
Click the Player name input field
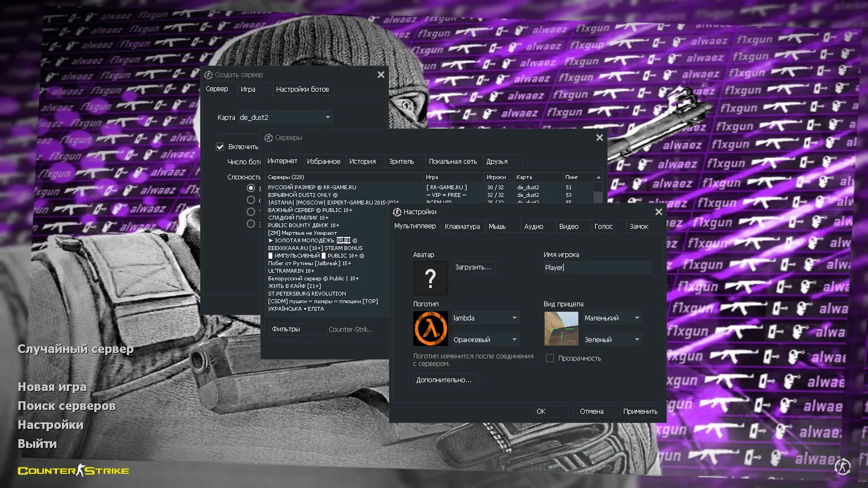pyautogui.click(x=597, y=267)
